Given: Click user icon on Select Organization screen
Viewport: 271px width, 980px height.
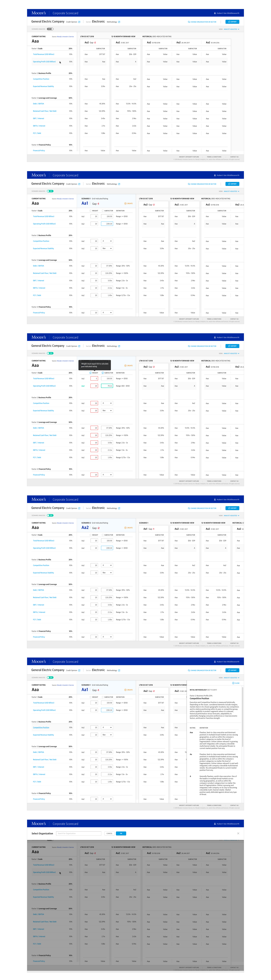Looking at the screenshot, I should pos(215,824).
